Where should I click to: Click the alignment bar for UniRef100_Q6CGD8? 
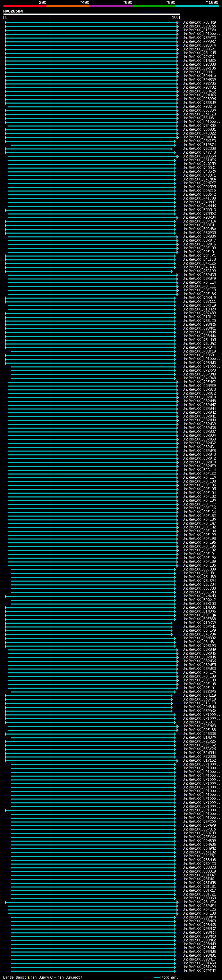(x=89, y=149)
